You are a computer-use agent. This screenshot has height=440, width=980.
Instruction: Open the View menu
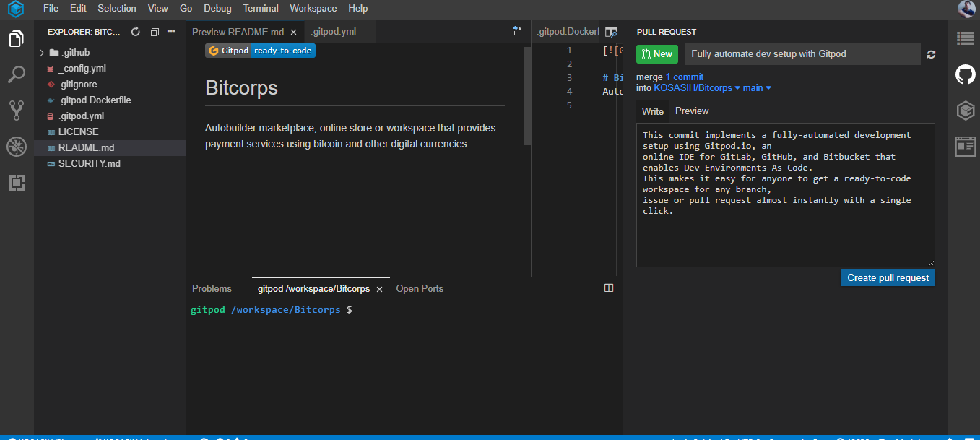coord(157,9)
